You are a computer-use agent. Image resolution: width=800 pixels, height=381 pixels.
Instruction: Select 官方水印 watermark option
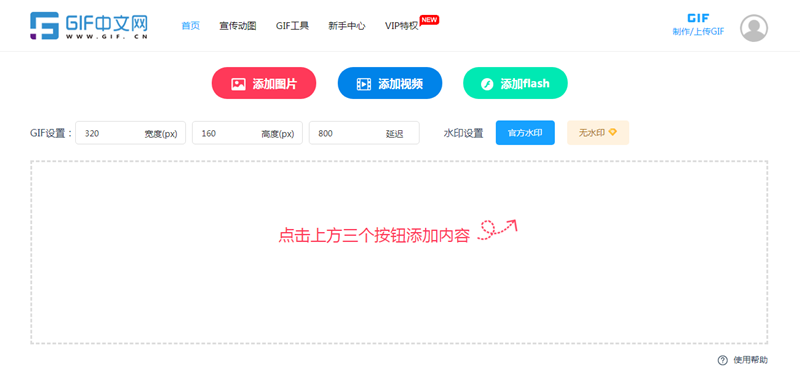point(525,133)
